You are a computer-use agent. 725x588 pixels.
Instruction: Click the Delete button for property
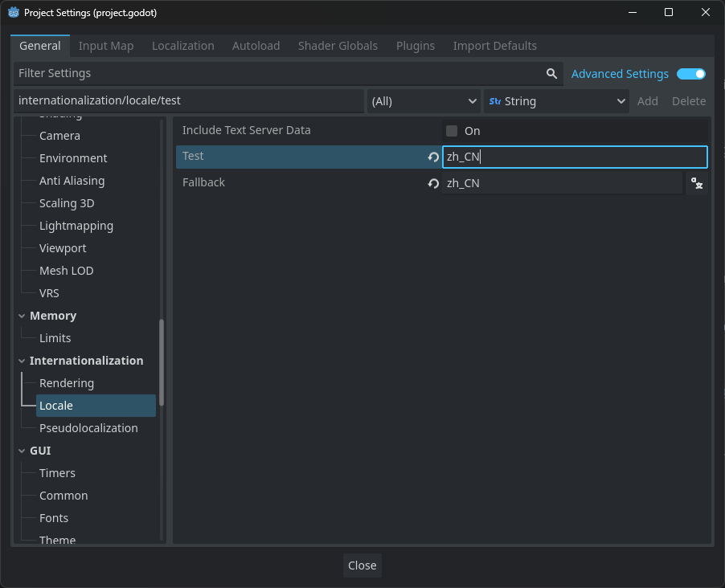[688, 101]
